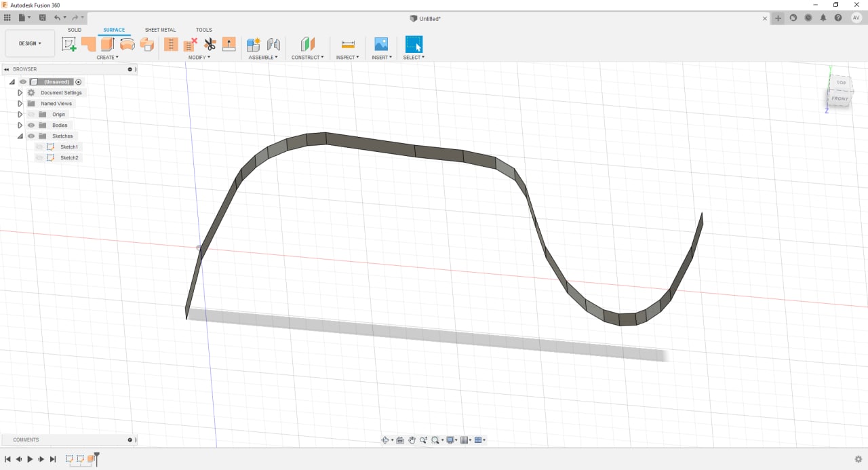Open the bottom-right gear settings icon
This screenshot has height=470, width=868.
click(x=859, y=459)
